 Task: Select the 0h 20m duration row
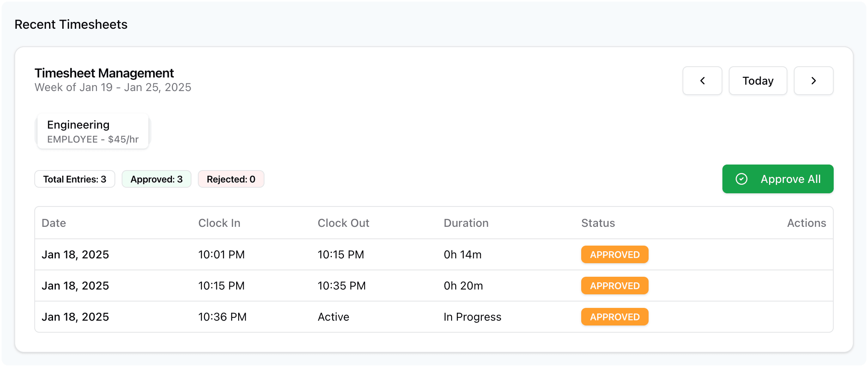(x=434, y=286)
